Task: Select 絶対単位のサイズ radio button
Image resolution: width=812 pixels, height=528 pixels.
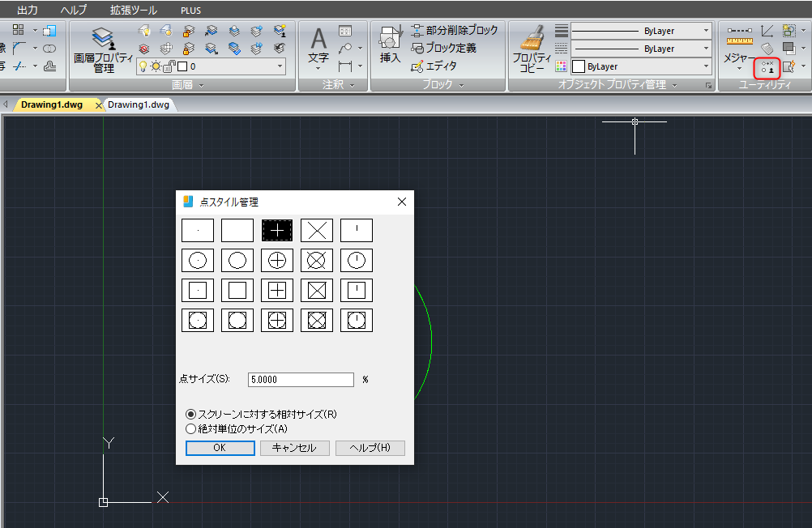Action: [x=190, y=428]
